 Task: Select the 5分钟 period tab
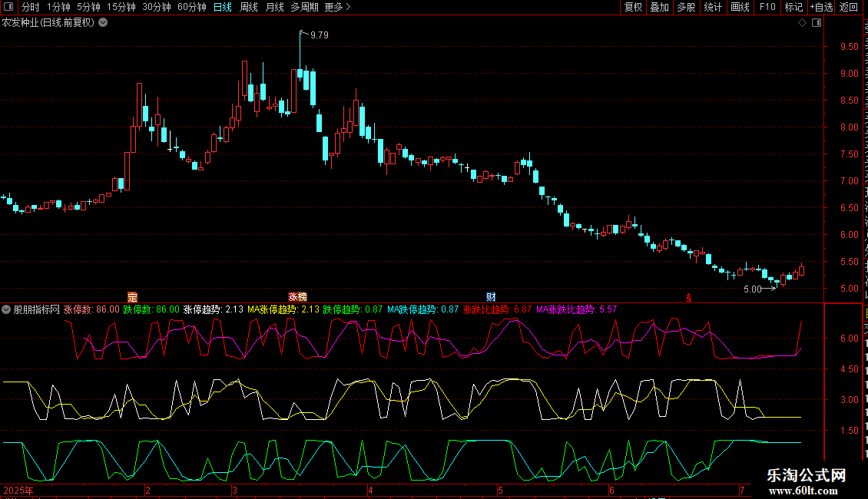point(88,7)
